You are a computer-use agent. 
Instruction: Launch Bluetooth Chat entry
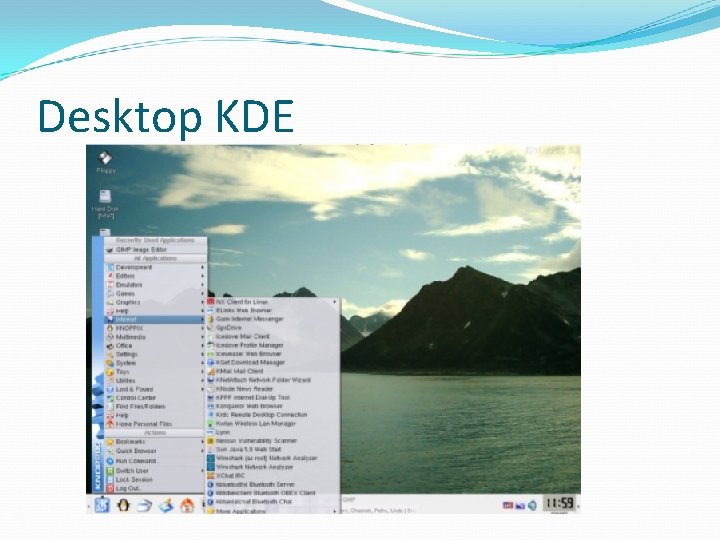point(273,501)
